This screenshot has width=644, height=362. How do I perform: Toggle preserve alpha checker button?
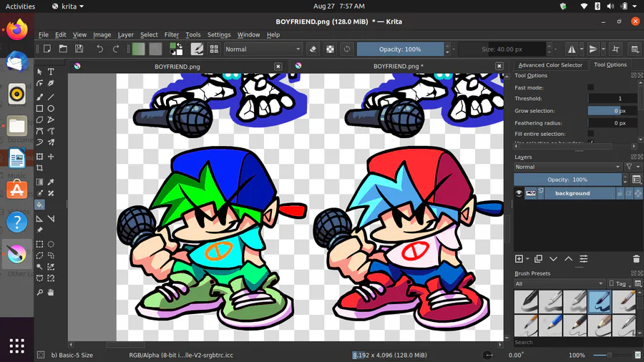(330, 49)
